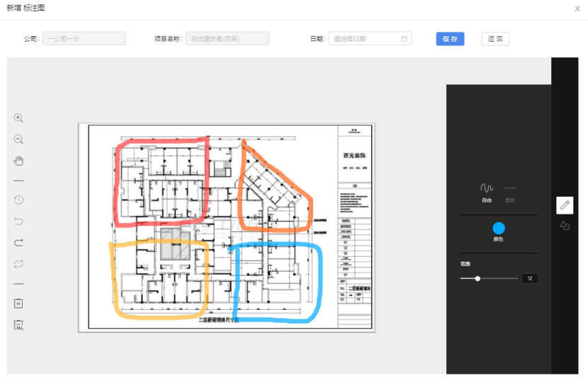Open the date picker field

pyautogui.click(x=370, y=39)
